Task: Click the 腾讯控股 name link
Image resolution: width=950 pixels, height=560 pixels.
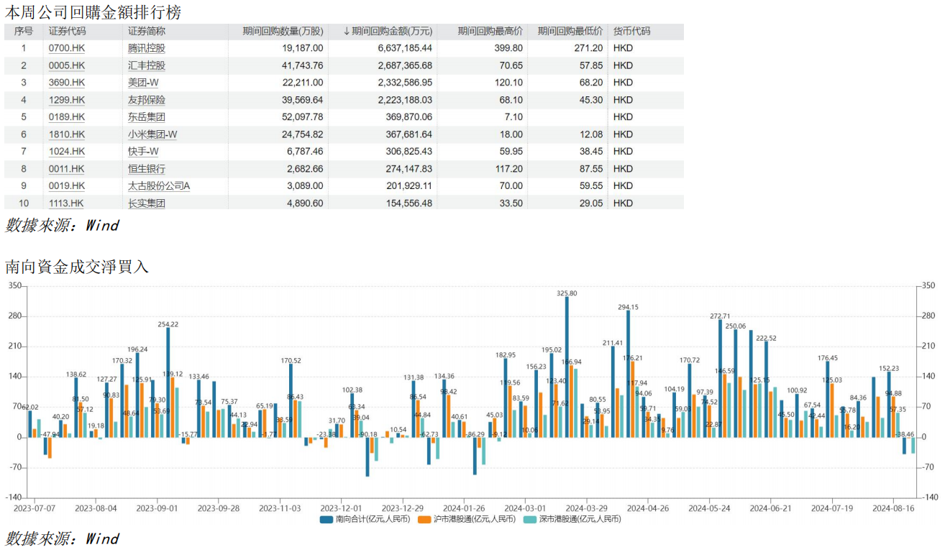Action: click(x=147, y=48)
